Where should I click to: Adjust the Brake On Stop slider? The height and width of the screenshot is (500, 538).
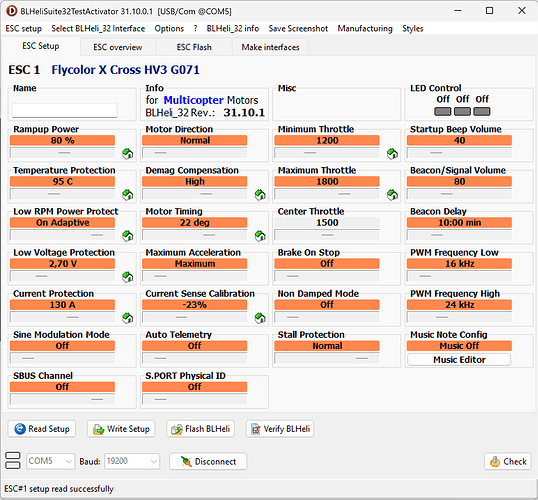(x=327, y=276)
